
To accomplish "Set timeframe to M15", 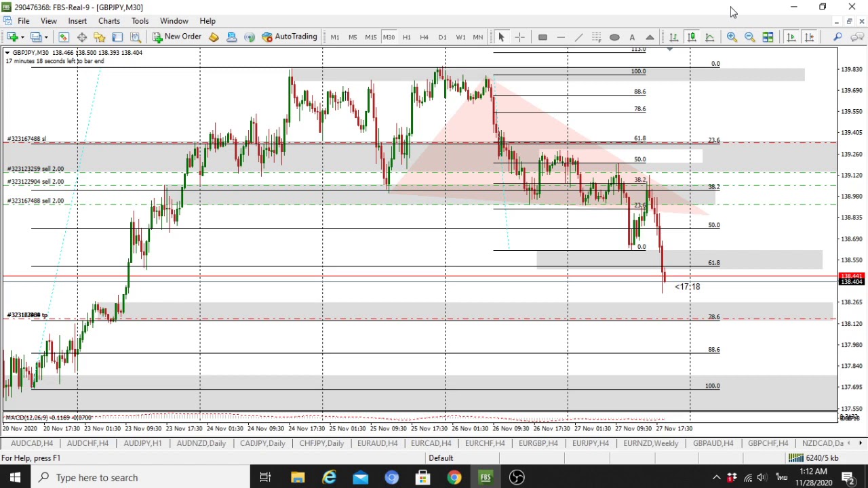I will [370, 37].
